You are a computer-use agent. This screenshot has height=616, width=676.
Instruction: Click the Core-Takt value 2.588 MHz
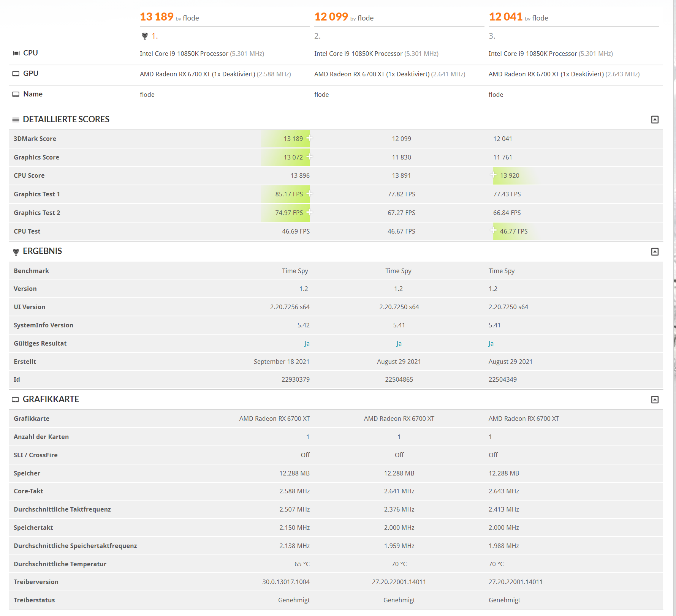[x=294, y=491]
